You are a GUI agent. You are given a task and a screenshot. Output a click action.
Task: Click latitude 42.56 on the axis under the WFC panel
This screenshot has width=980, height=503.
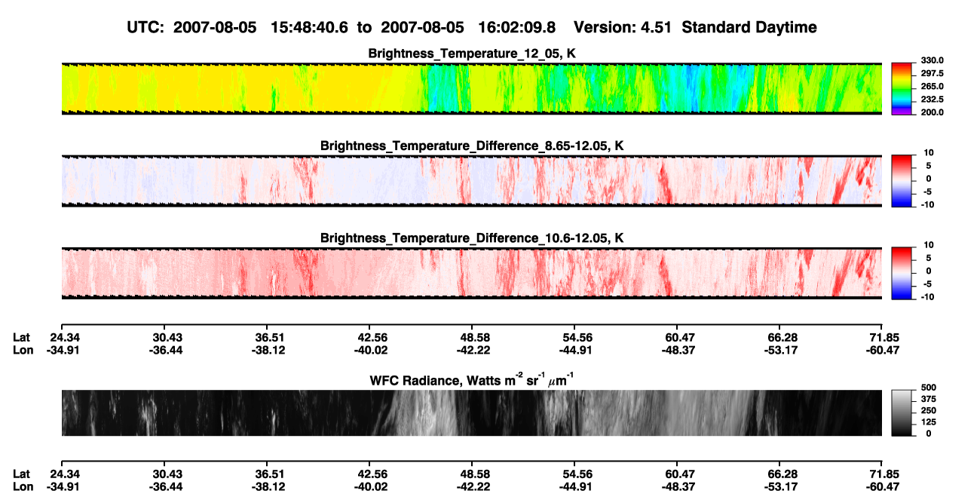(x=372, y=474)
